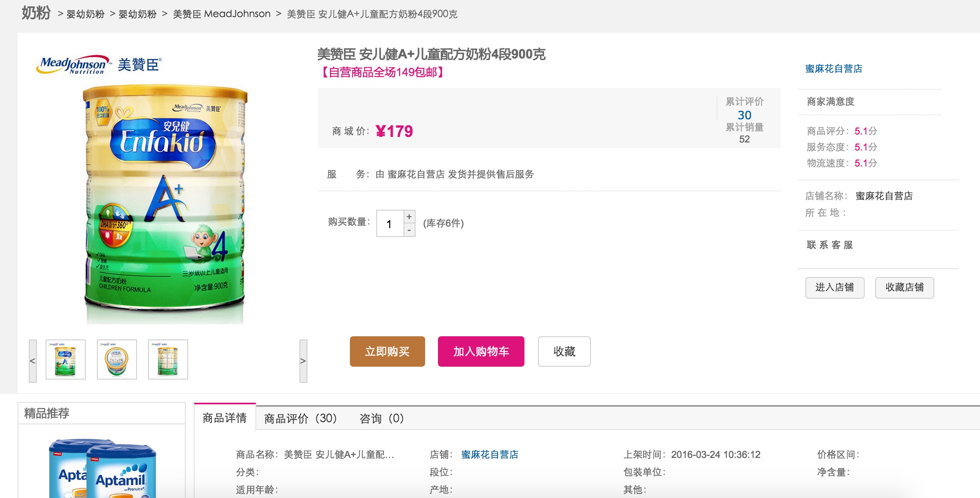The height and width of the screenshot is (498, 980).
Task: Open the first 婴幼奶粉 breadcrumb link
Action: tap(85, 14)
